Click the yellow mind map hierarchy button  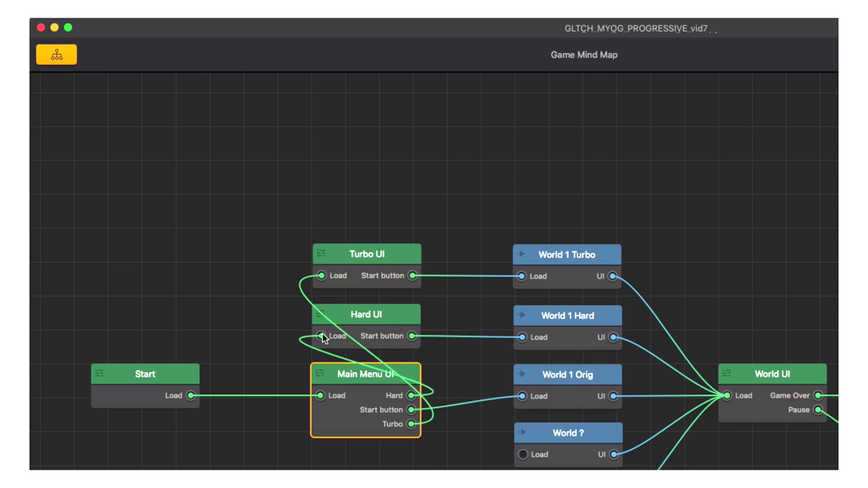coord(56,55)
